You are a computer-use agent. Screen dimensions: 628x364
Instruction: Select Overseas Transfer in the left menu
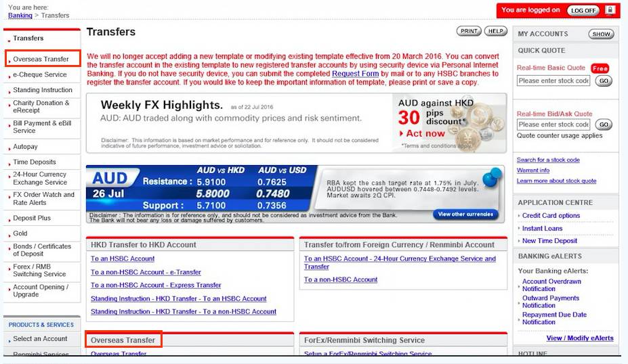point(41,59)
